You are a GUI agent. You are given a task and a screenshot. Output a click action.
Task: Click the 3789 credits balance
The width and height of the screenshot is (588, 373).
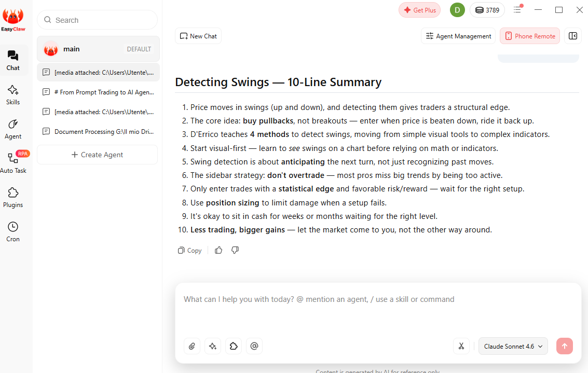tap(487, 10)
